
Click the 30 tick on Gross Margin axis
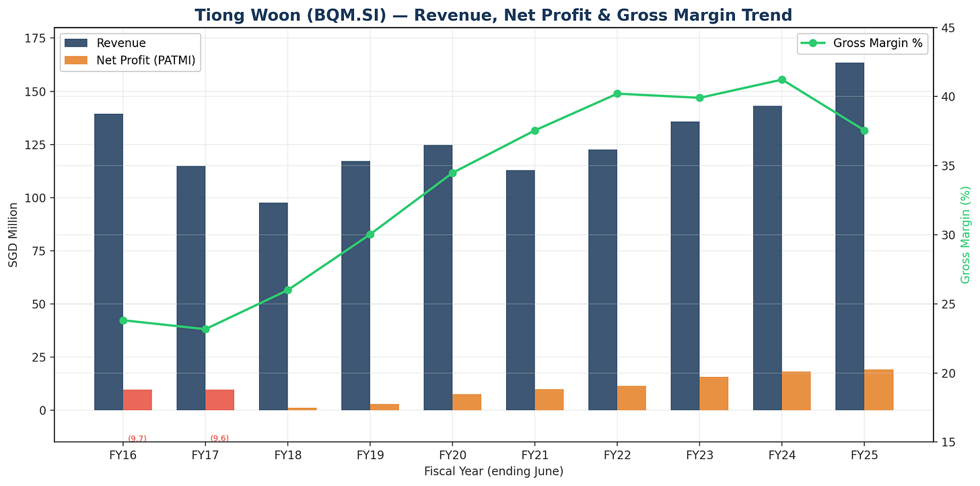click(x=948, y=235)
